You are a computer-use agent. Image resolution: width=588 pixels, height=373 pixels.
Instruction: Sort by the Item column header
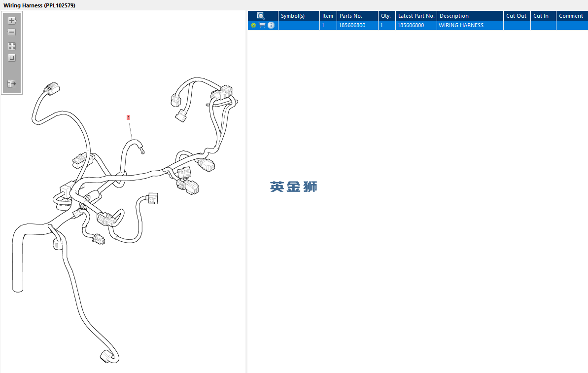point(328,16)
